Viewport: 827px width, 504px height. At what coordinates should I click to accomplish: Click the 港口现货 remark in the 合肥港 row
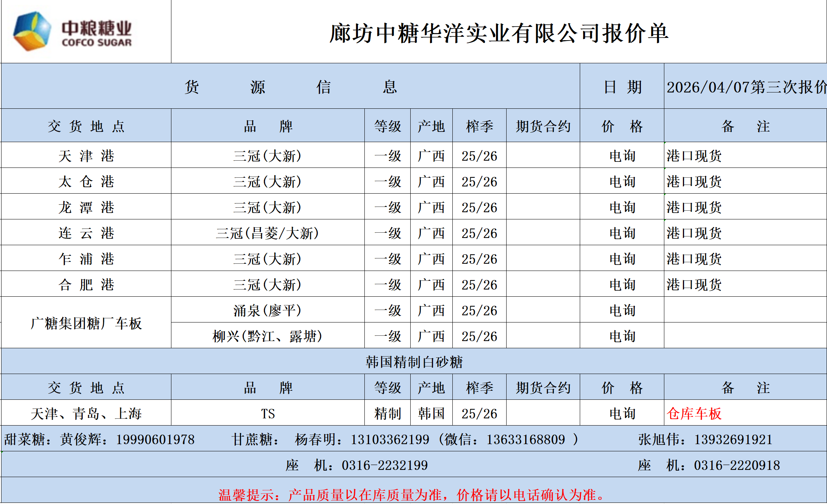[745, 285]
